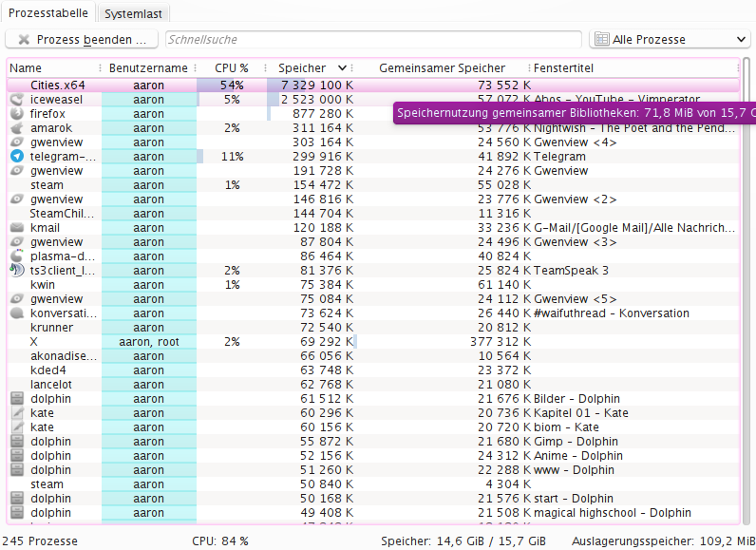
Task: Click 'aaron, root' username cell
Action: (x=149, y=342)
